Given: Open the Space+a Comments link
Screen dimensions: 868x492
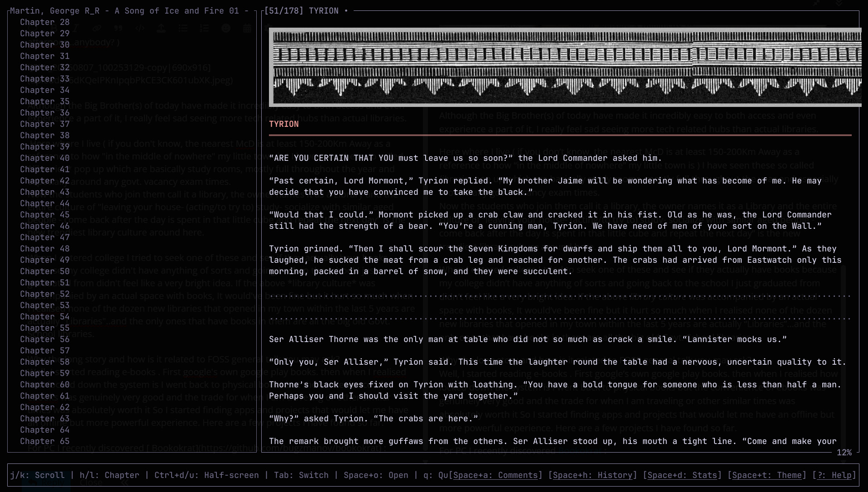Looking at the screenshot, I should pos(495,475).
